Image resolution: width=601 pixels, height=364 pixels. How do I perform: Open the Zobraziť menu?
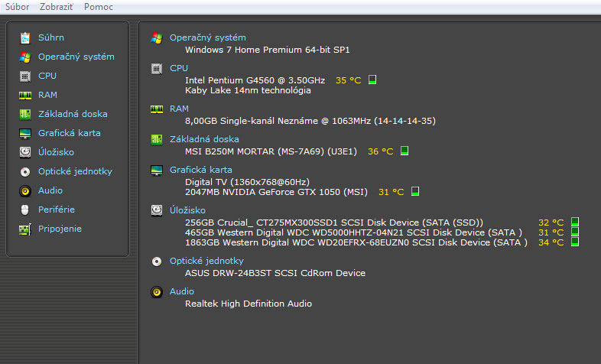point(57,7)
